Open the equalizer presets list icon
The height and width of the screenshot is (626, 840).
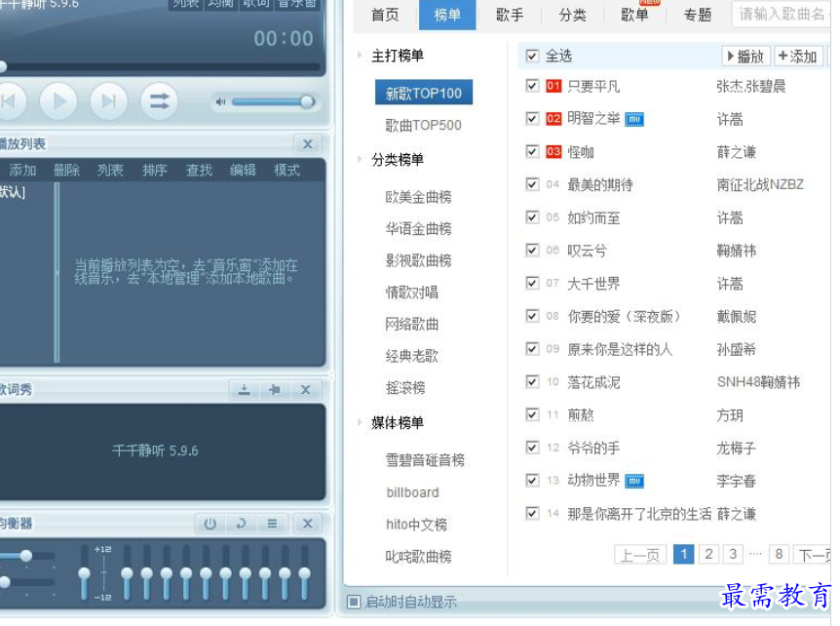(272, 524)
